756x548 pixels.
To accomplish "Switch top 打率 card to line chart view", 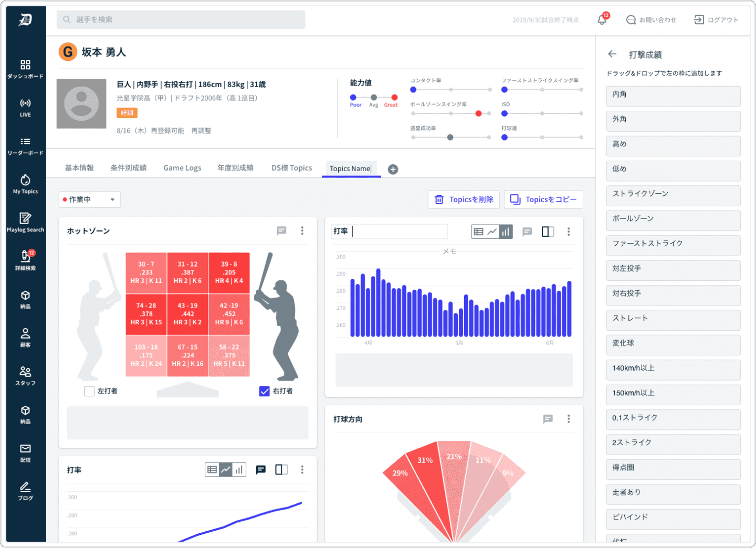I will 492,231.
